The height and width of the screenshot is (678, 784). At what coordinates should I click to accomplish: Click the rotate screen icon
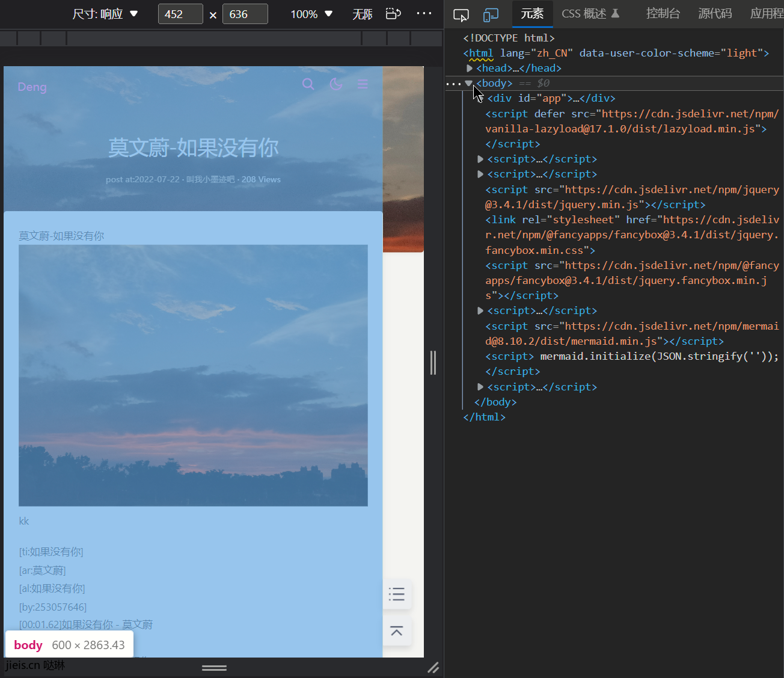[x=393, y=13]
